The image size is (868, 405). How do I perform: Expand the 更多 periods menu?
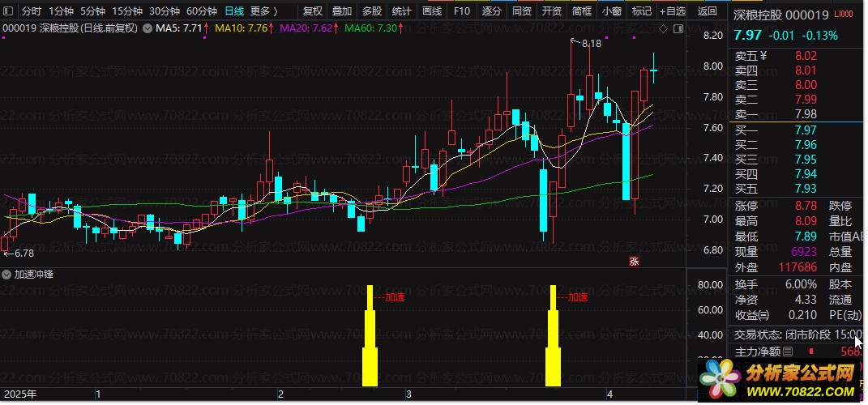pos(264,11)
